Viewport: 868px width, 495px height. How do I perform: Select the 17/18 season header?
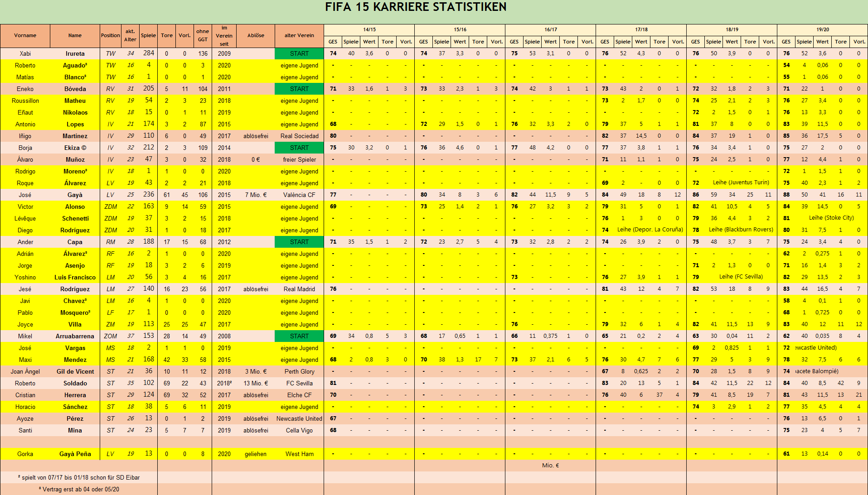tap(641, 29)
